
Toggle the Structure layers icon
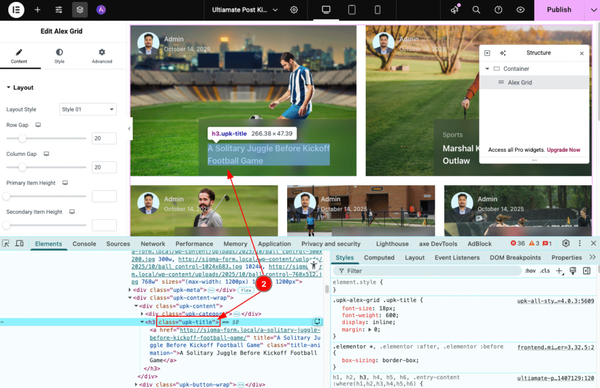(80, 10)
